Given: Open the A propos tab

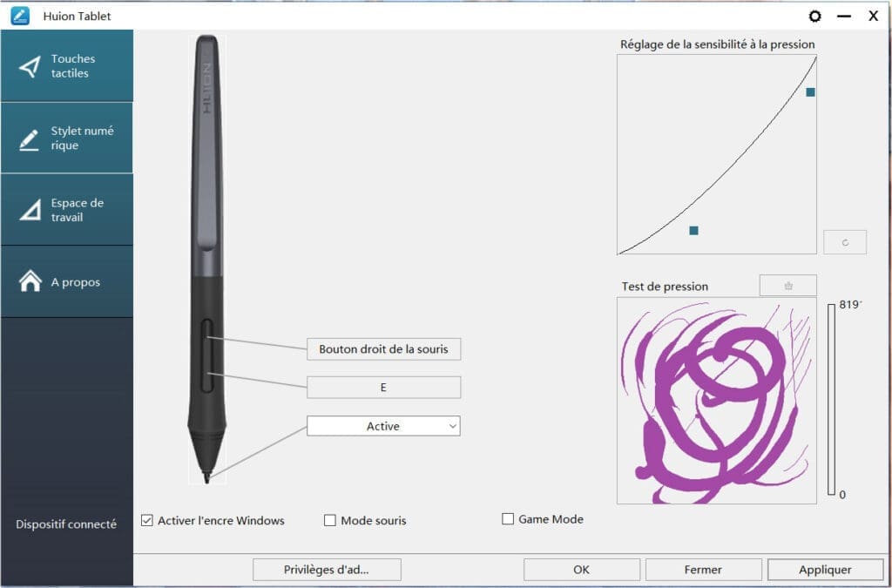Looking at the screenshot, I should point(67,282).
